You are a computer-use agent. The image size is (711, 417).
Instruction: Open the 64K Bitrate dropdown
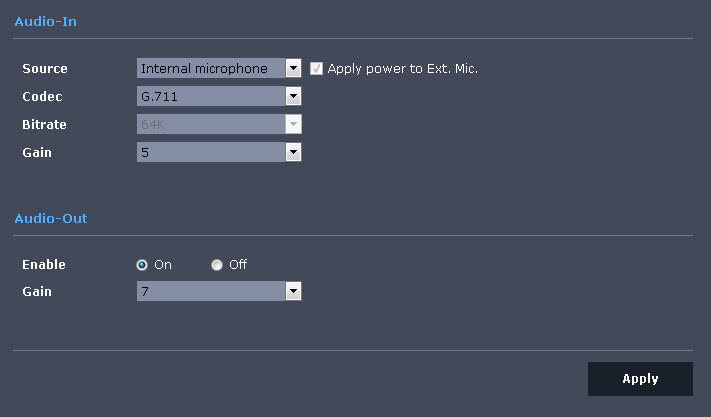(219, 124)
